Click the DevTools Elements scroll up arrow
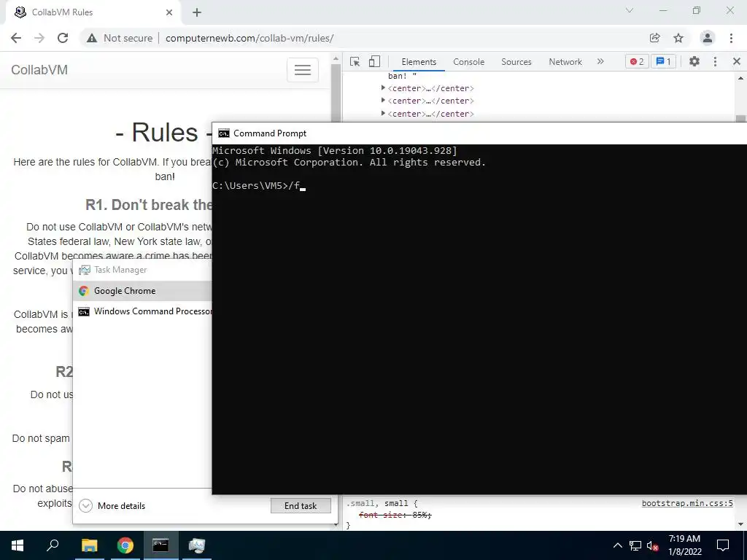 (741, 77)
